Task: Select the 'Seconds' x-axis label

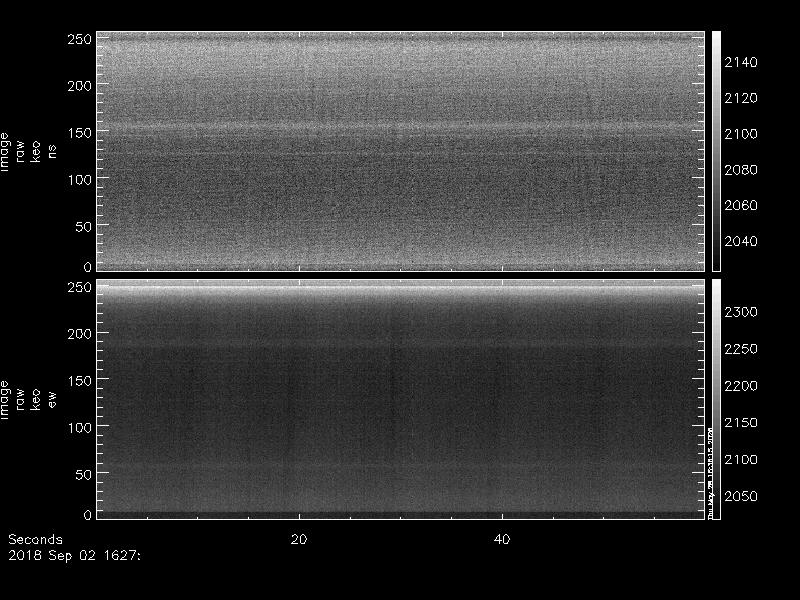Action: click(x=35, y=539)
